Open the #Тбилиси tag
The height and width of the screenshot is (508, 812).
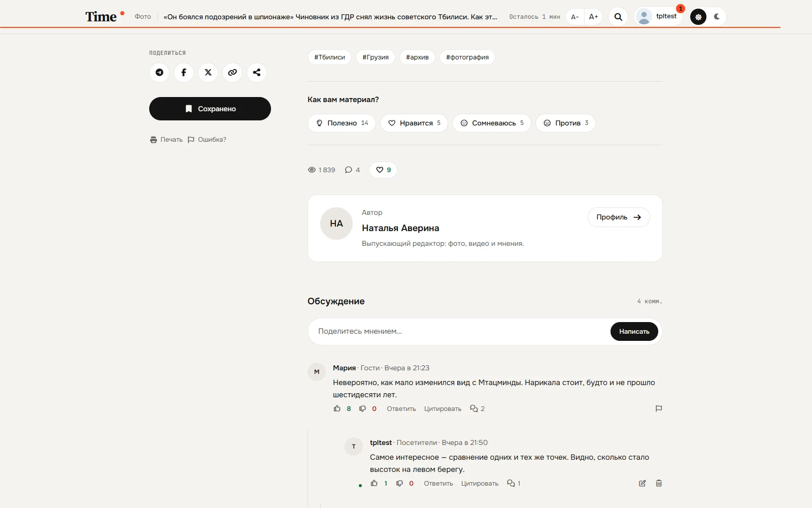point(329,57)
